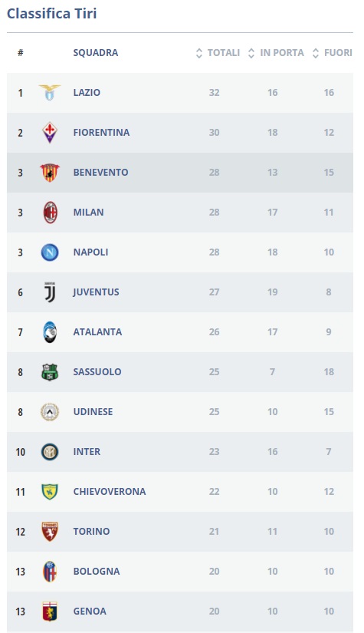Screen dimensions: 364x633
Task: Click the Classifica Tiri heading
Action: (51, 13)
